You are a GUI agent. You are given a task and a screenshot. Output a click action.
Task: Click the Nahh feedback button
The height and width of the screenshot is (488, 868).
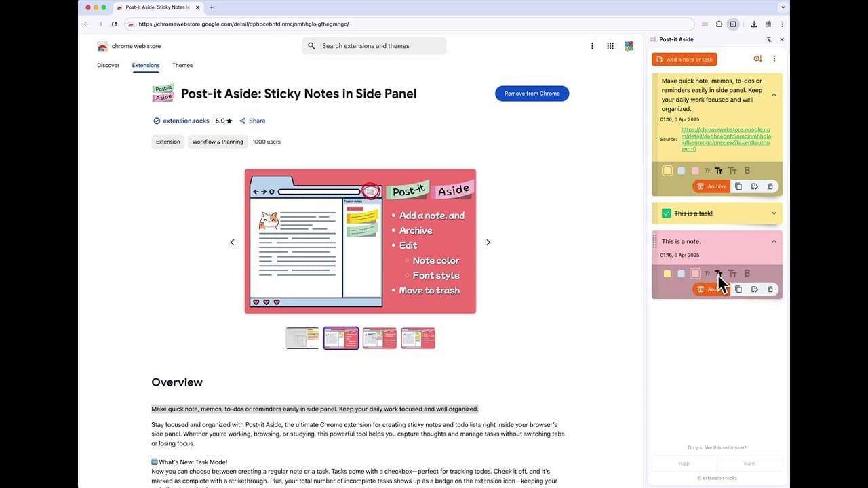point(749,464)
